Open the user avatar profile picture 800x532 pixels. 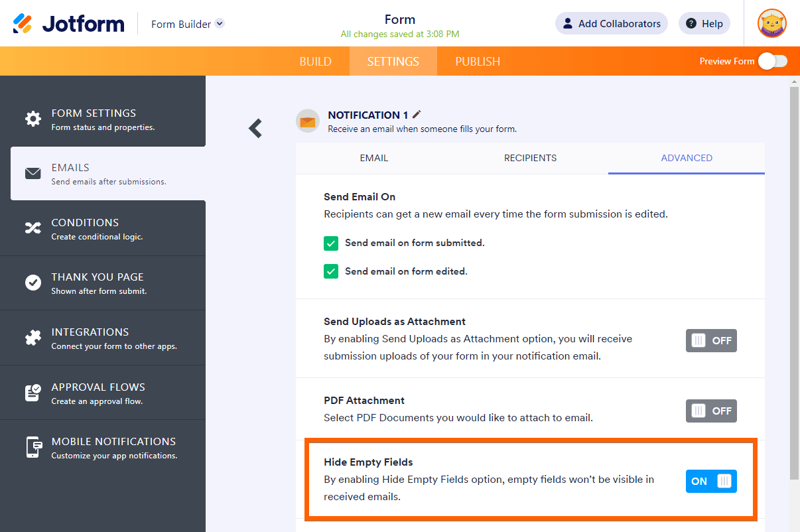pyautogui.click(x=772, y=24)
